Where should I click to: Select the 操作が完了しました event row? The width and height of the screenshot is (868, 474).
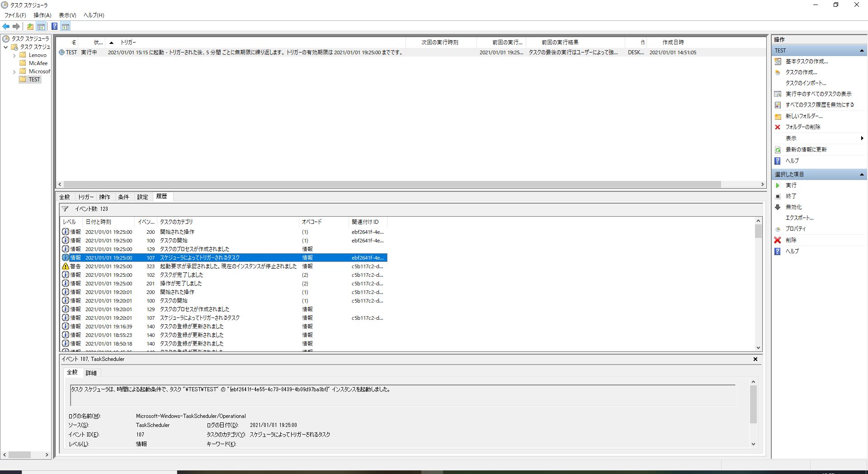click(224, 284)
